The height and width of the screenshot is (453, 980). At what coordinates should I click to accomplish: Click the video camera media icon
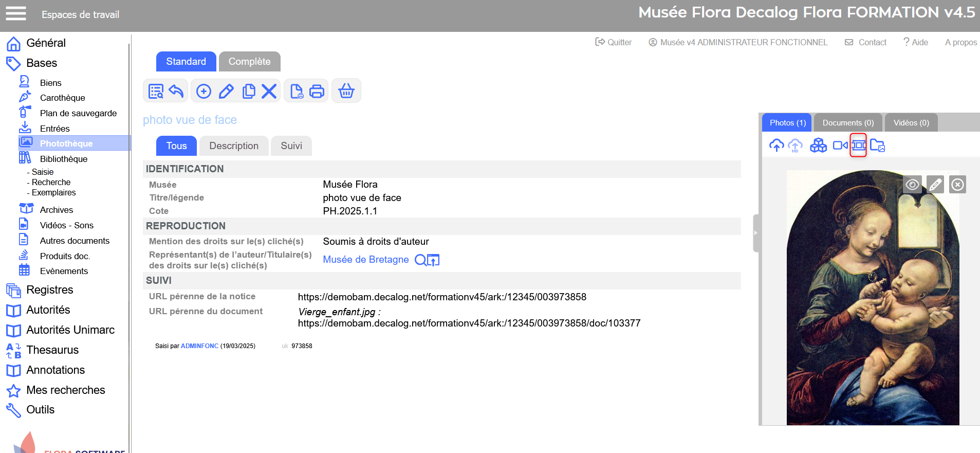(840, 146)
